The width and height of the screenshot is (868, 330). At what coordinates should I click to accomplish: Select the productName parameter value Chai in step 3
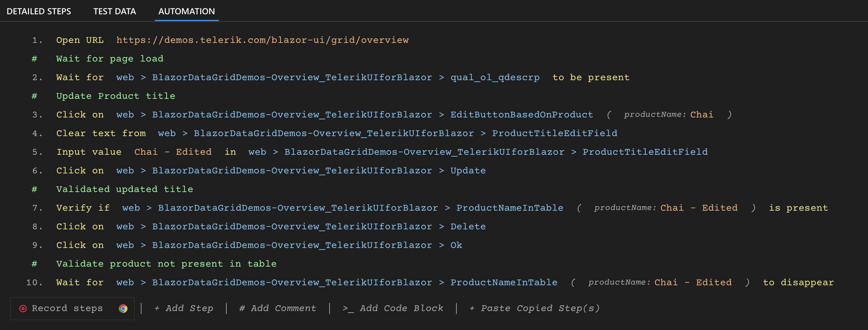[702, 114]
